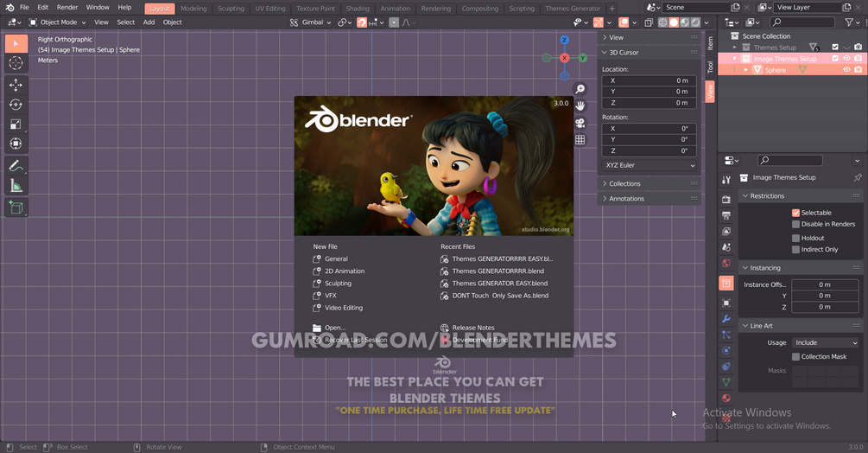This screenshot has width=868, height=453.
Task: Click the Blender logo menu icon
Action: [x=10, y=7]
